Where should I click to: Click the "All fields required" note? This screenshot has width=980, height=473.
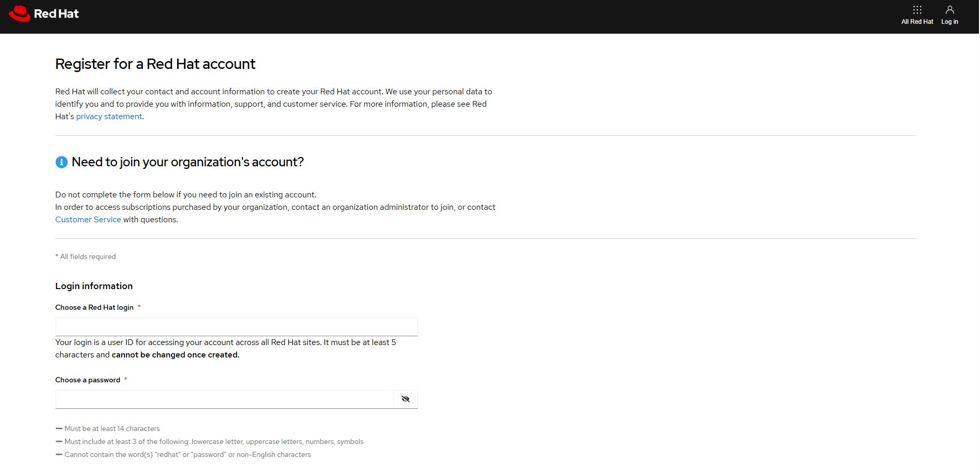tap(85, 256)
